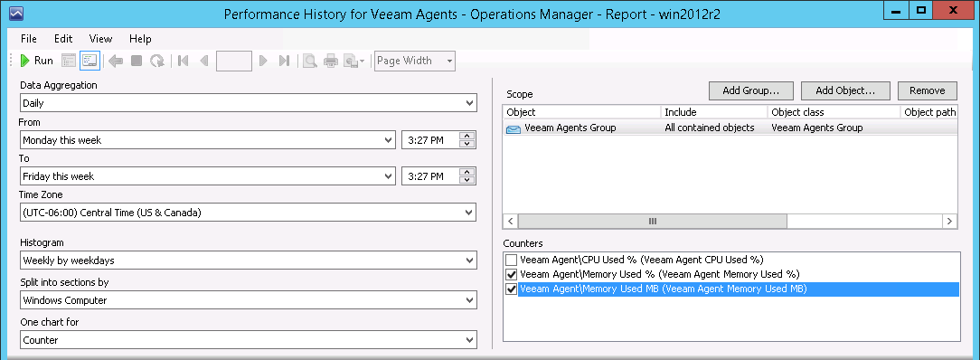
Task: Click the Stop rendering square icon
Action: [x=137, y=61]
